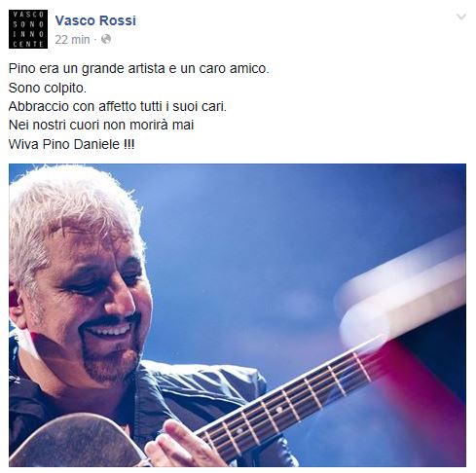Image resolution: width=476 pixels, height=473 pixels.
Task: Click the guitar body at photo bottom
Action: pos(76,441)
